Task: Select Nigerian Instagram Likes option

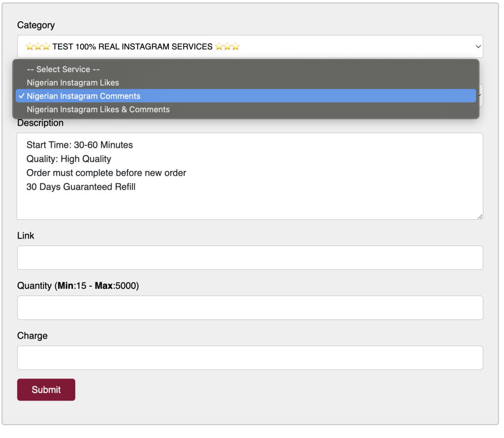Action: 73,83
